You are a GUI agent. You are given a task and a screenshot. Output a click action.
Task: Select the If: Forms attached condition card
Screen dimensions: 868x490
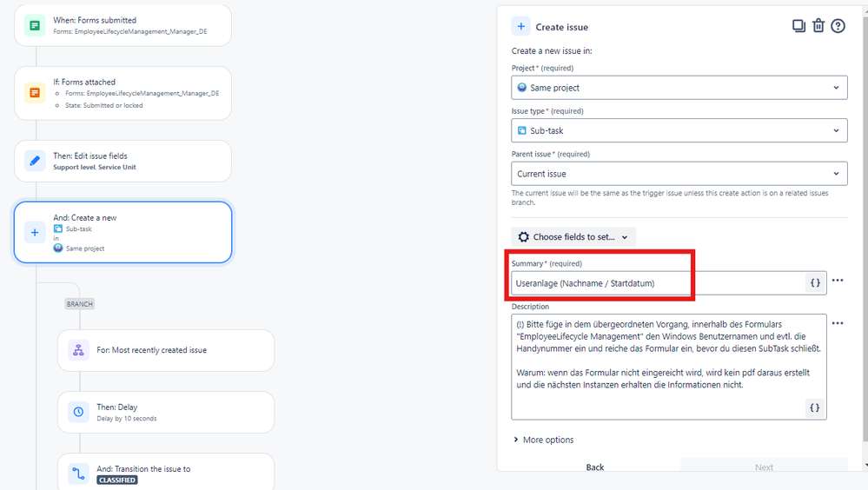(123, 93)
